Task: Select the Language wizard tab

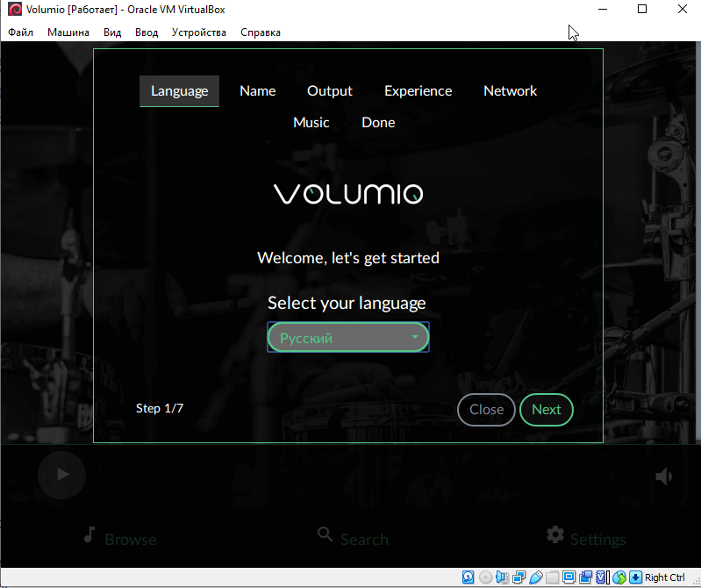Action: tap(179, 91)
